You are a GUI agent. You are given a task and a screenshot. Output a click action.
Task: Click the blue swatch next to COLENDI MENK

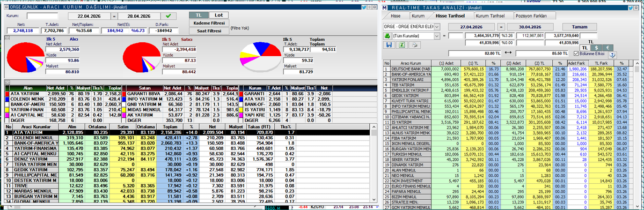[6, 100]
